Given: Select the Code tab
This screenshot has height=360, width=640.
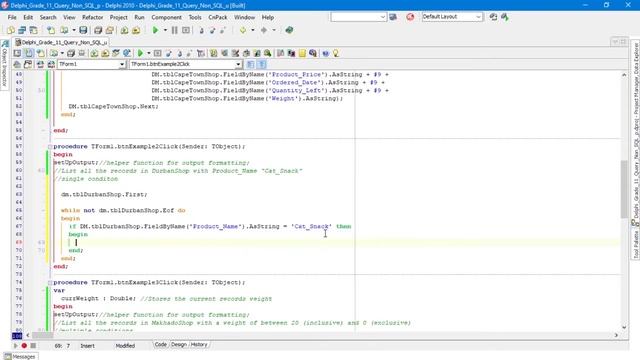Looking at the screenshot, I should (160, 345).
